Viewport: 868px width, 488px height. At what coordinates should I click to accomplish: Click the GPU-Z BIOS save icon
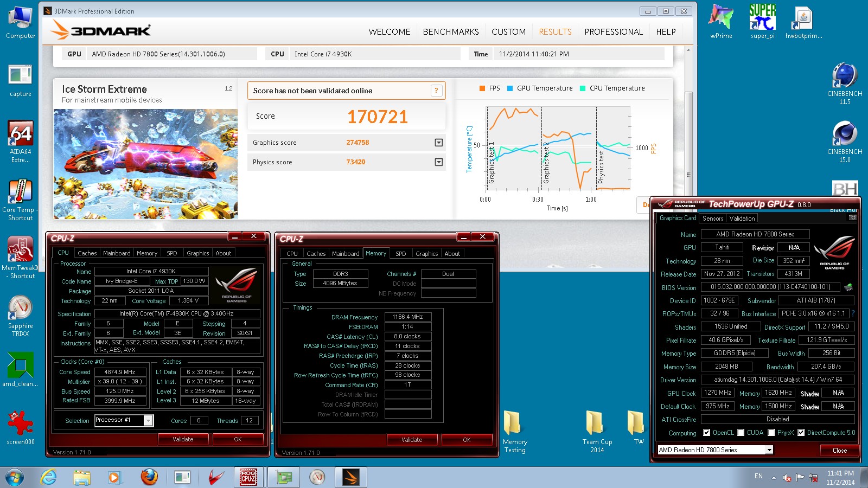(x=848, y=287)
